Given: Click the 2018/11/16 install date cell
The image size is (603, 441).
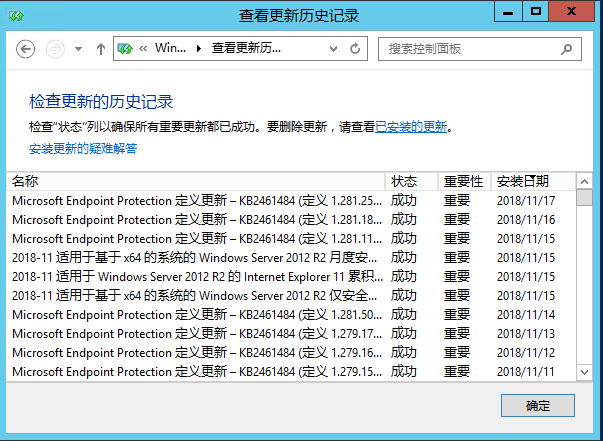Looking at the screenshot, I should click(x=526, y=220).
